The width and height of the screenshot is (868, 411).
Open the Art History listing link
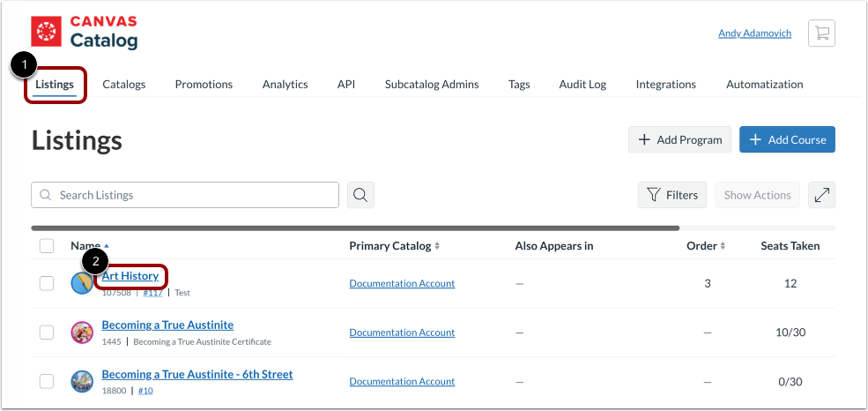click(x=130, y=276)
